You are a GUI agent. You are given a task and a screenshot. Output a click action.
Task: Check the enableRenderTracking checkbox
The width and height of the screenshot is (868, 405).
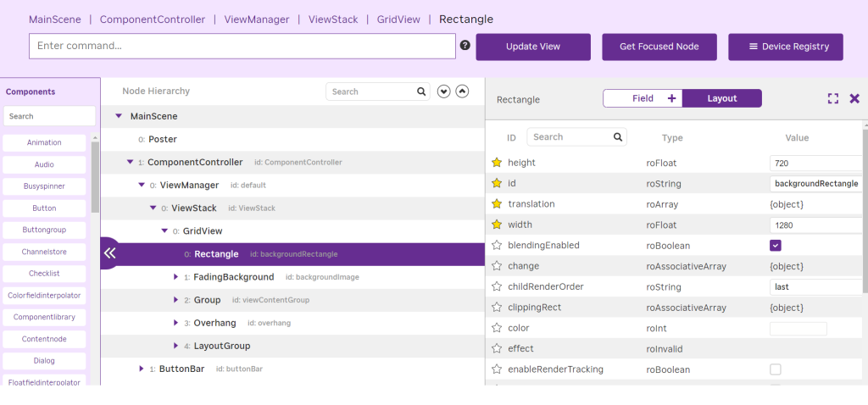[x=776, y=369]
